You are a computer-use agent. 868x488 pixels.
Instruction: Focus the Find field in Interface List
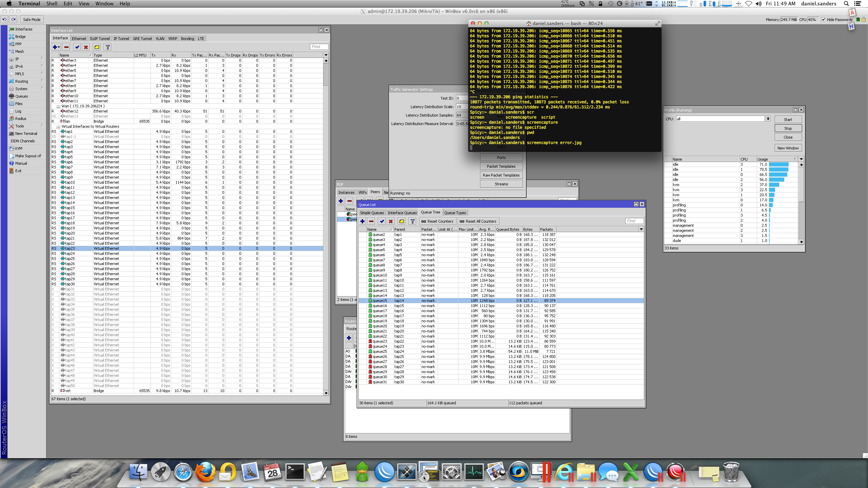(x=319, y=47)
